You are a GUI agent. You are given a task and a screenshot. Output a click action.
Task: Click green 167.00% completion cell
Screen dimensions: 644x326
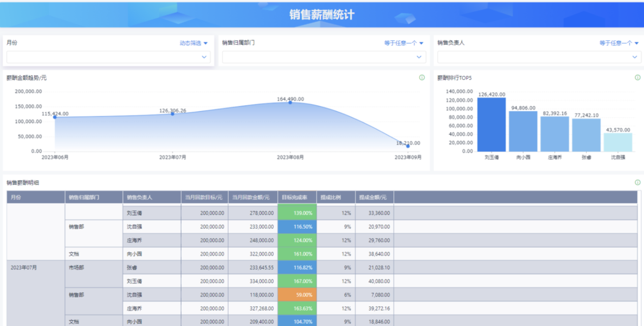(297, 281)
